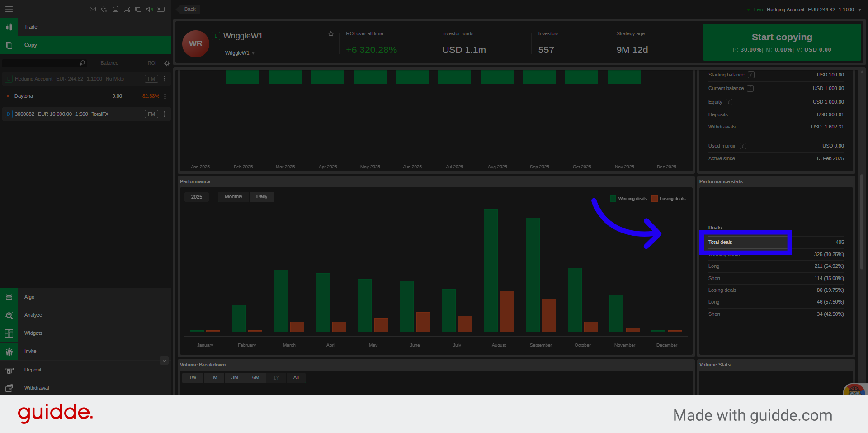Collapse the sidebar with the chevron above Deposit

coord(164,360)
